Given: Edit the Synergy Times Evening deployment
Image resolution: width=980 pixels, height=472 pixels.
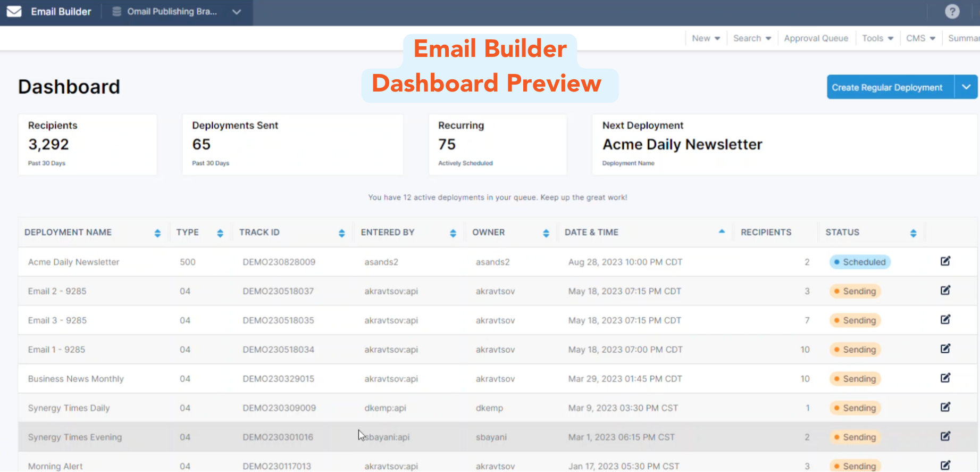Looking at the screenshot, I should click(x=945, y=437).
